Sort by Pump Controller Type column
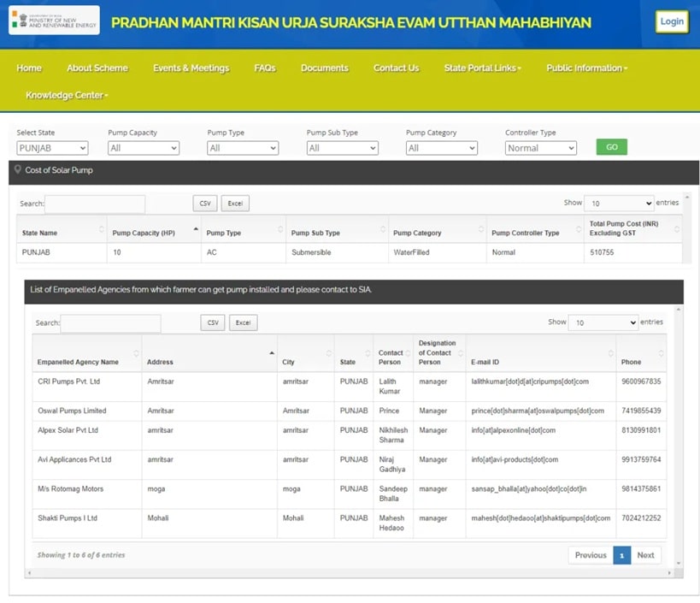The image size is (700, 603). (535, 229)
